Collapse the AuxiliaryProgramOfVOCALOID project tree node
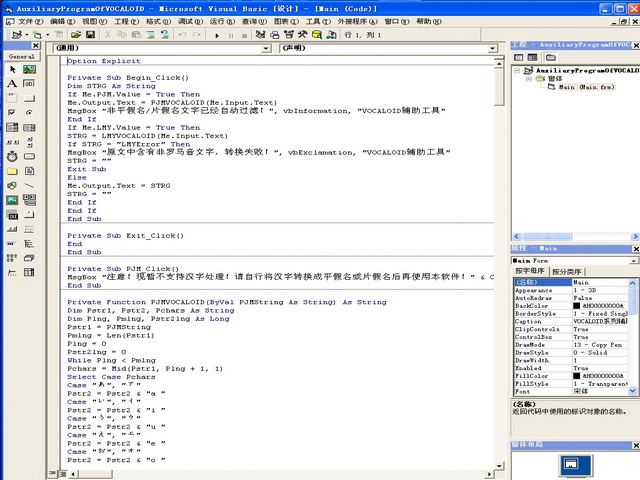 (517, 71)
